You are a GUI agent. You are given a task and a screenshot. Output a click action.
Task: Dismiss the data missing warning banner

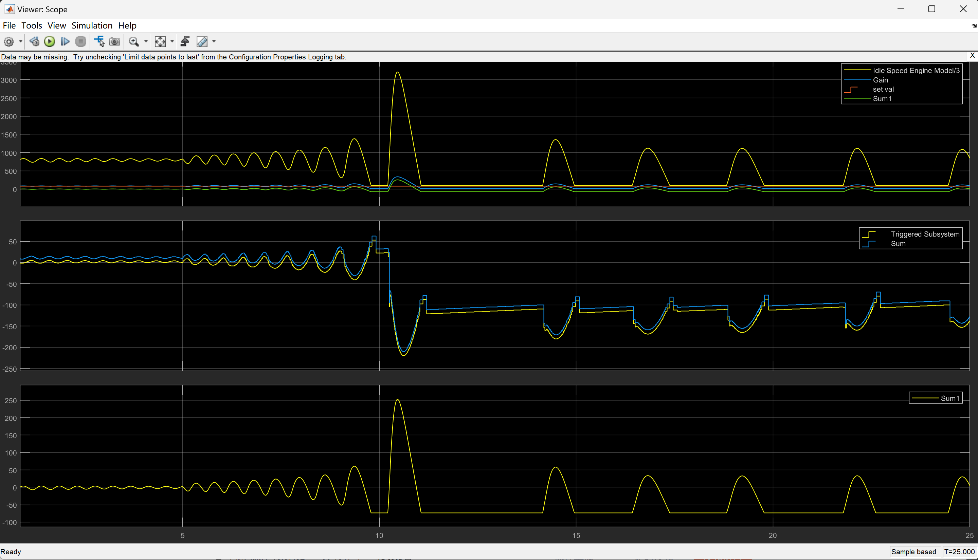[972, 55]
